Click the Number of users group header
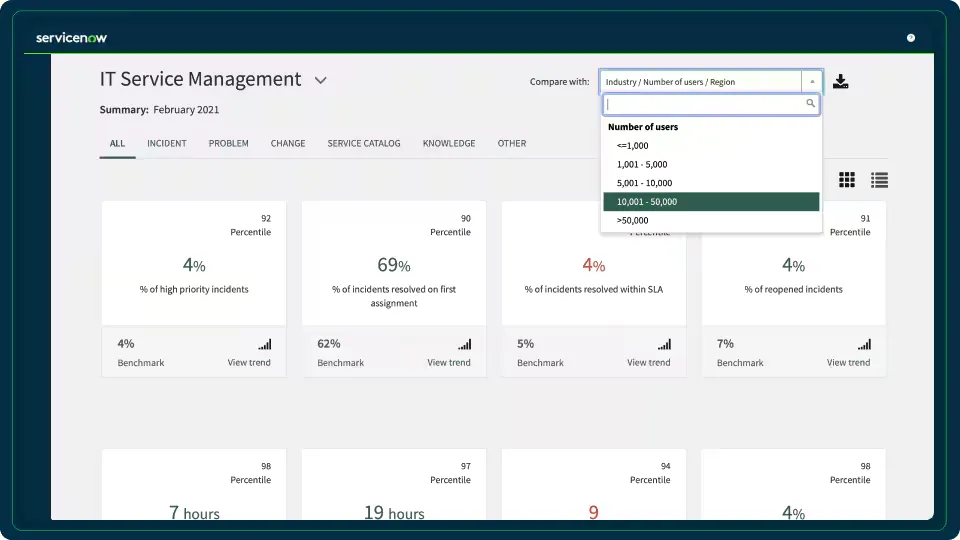The height and width of the screenshot is (540, 960). pos(643,127)
